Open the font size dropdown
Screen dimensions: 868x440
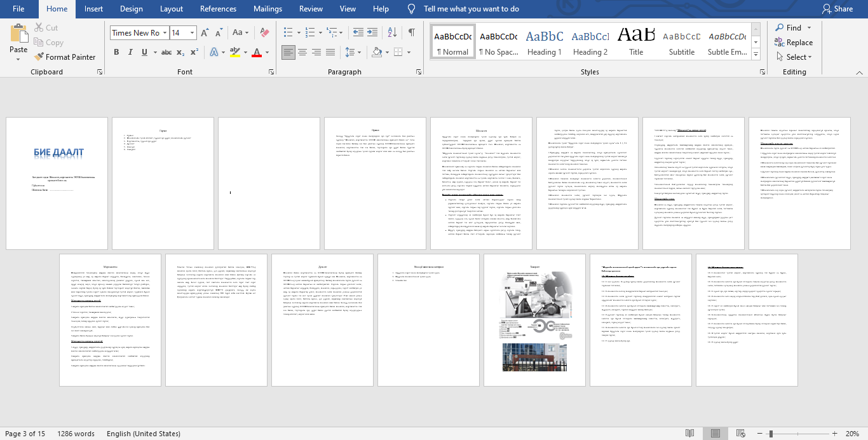click(x=192, y=33)
